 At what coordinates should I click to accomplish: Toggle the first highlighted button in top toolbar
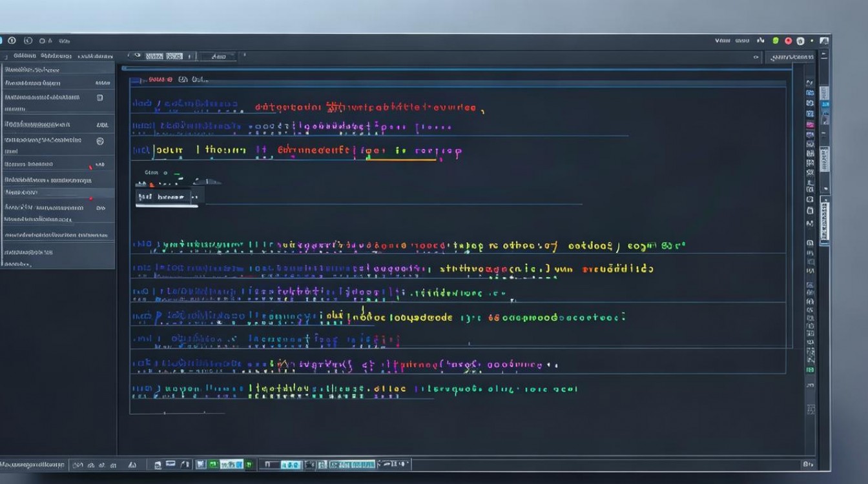point(156,56)
